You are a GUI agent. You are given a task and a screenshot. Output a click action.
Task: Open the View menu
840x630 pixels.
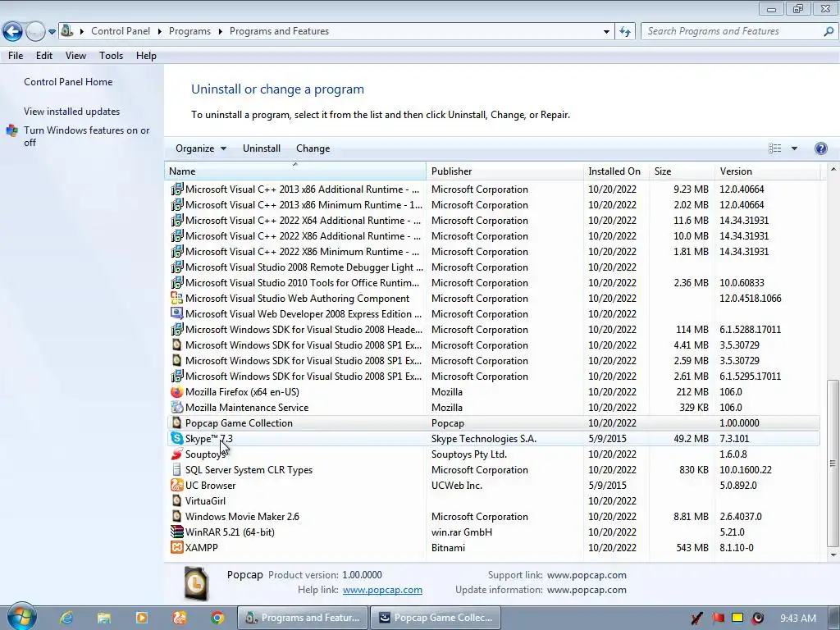click(75, 56)
